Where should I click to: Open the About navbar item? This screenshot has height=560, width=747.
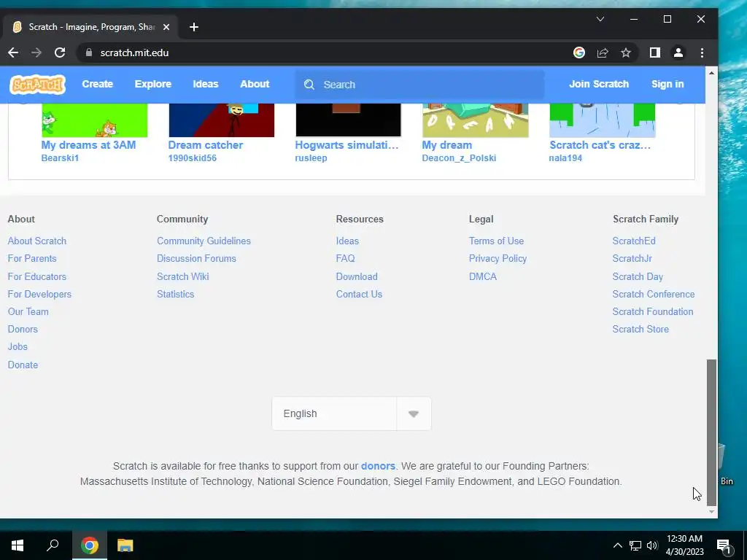pos(255,85)
